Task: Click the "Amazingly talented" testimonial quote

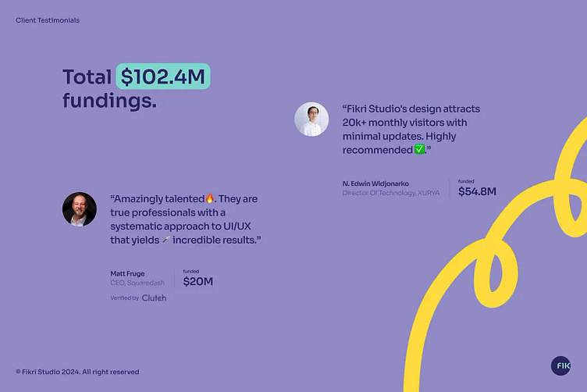Action: click(186, 219)
